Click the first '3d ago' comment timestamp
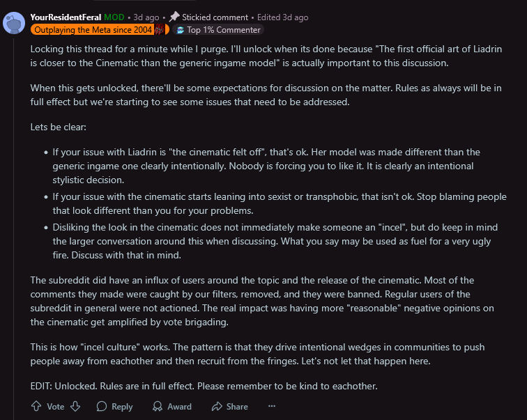This screenshot has height=420, width=527. click(146, 17)
